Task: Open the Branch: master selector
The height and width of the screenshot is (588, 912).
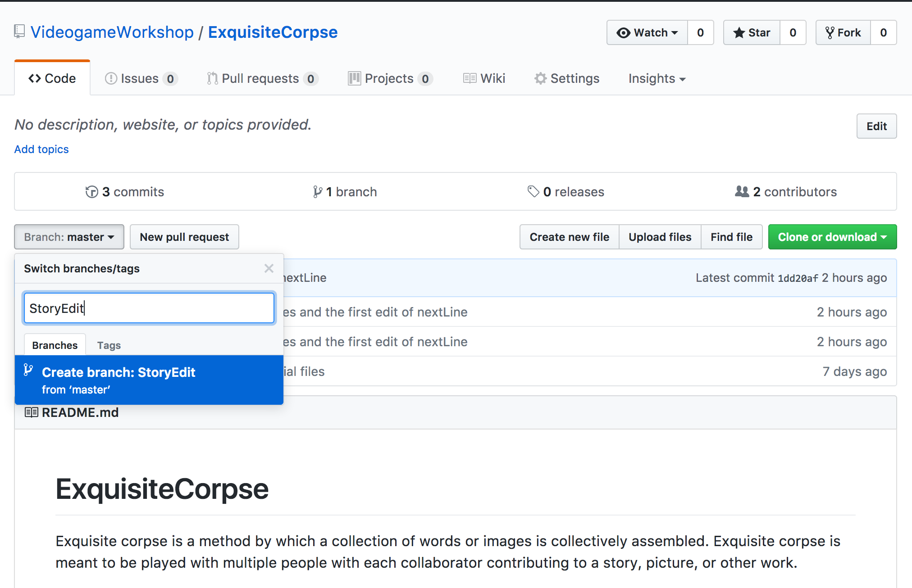Action: click(x=69, y=237)
